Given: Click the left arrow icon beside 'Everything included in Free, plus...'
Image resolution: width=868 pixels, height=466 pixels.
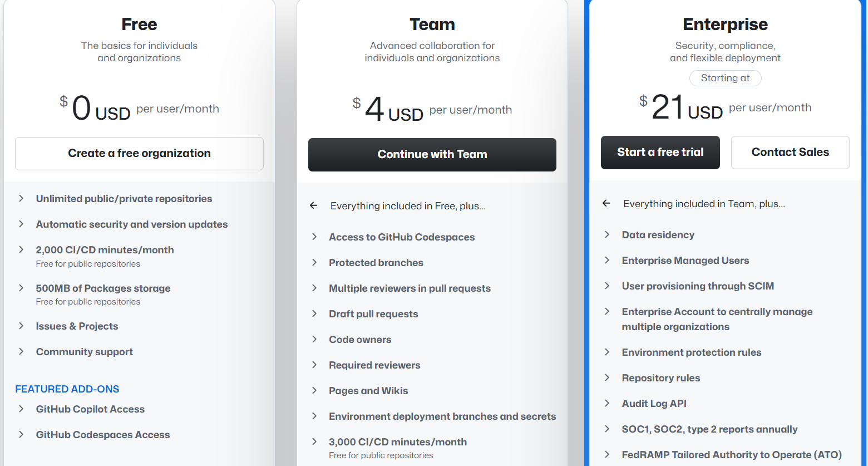Looking at the screenshot, I should pos(314,206).
